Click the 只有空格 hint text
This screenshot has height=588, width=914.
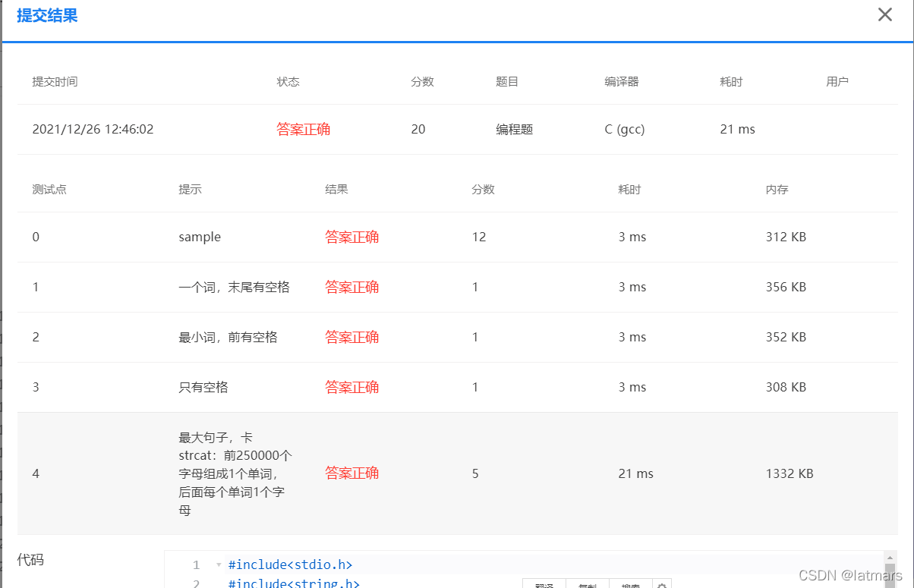(x=203, y=387)
